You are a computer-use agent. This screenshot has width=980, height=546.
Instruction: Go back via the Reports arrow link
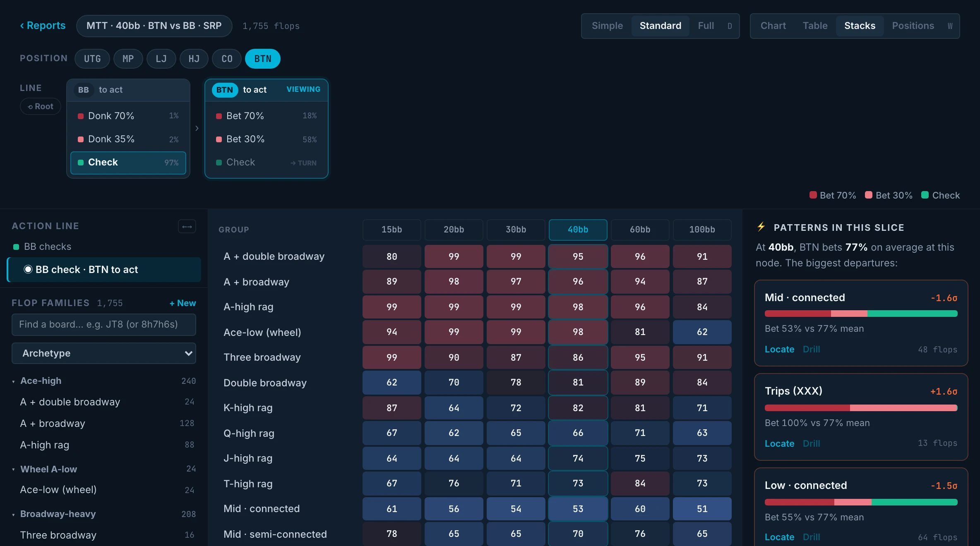[x=43, y=26]
